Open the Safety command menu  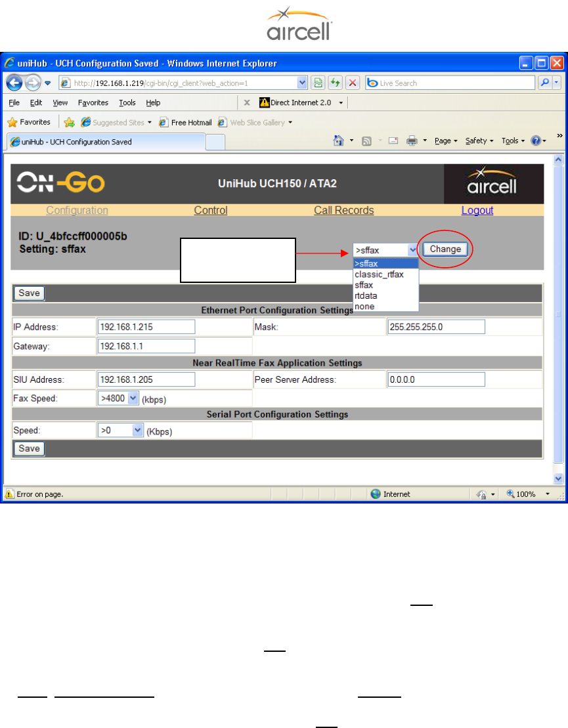(x=479, y=140)
